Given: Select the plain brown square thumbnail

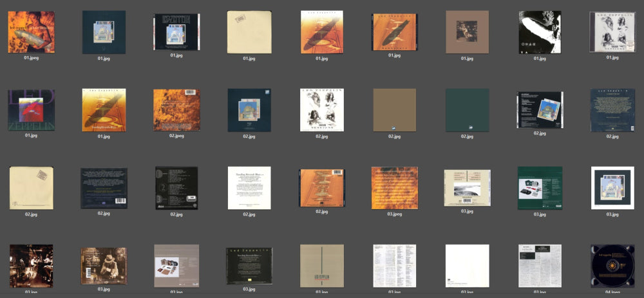Looking at the screenshot, I should (395, 110).
